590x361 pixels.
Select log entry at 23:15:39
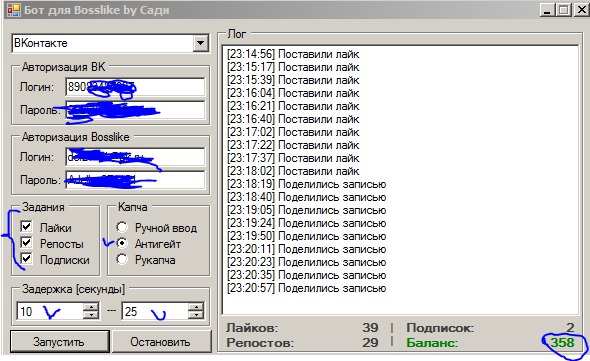pyautogui.click(x=293, y=80)
